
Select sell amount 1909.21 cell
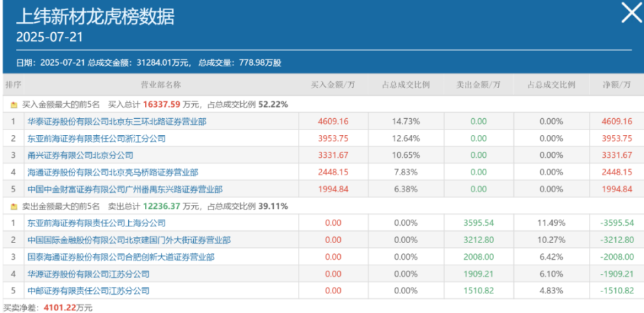[x=478, y=274]
